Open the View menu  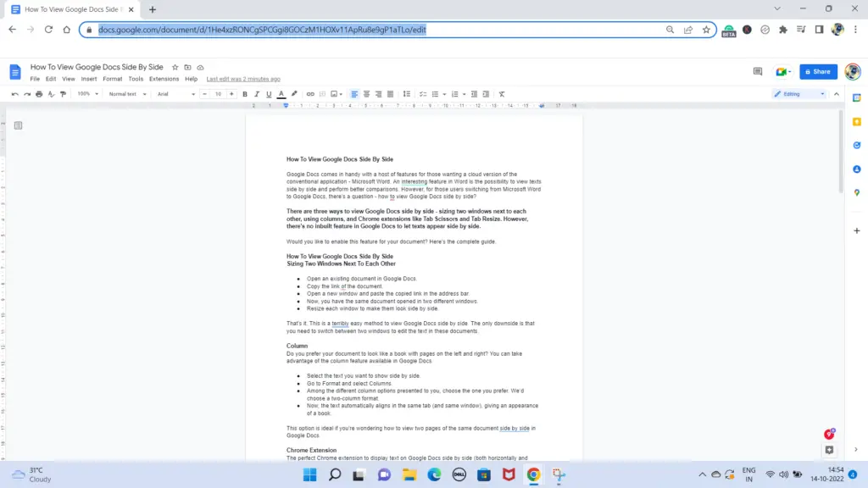coord(69,79)
